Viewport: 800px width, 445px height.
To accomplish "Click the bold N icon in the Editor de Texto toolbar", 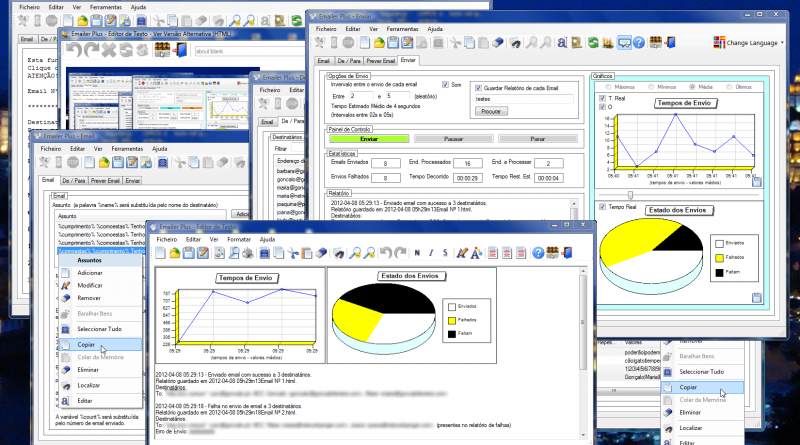I will [417, 252].
